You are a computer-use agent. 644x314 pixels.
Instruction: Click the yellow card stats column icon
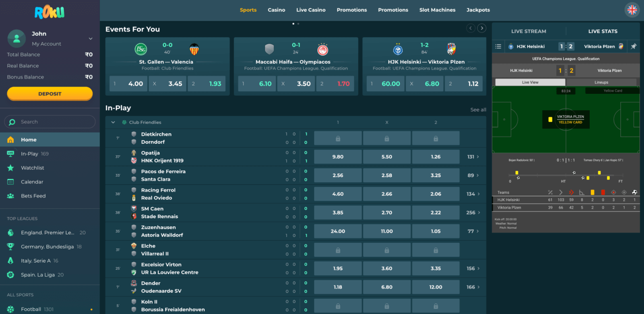point(592,192)
